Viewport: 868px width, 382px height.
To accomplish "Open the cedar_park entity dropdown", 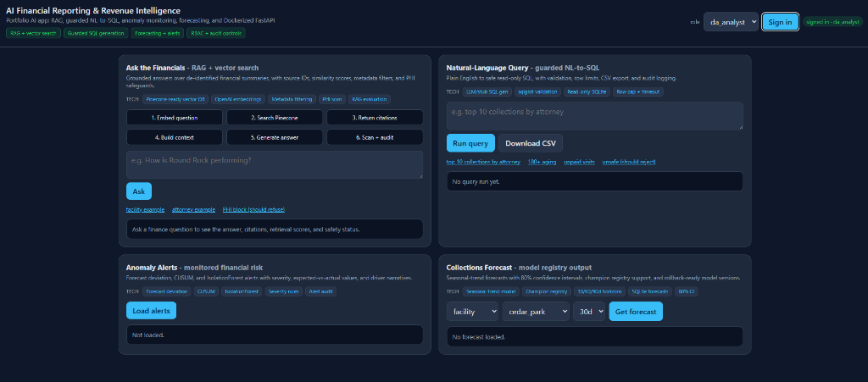I will (536, 312).
